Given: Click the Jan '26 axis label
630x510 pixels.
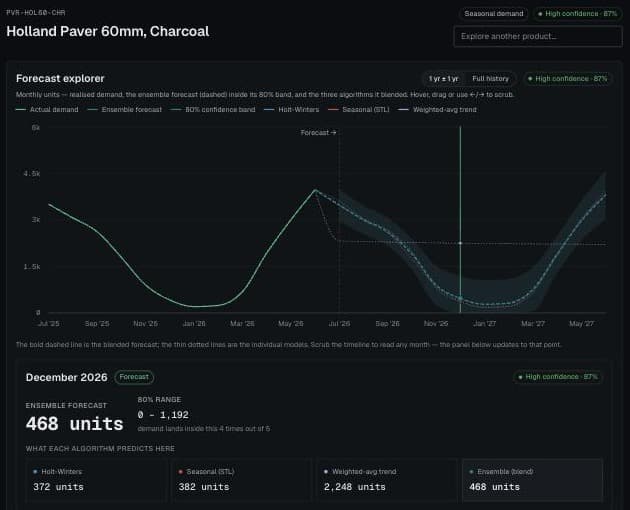Looking at the screenshot, I should 194,324.
